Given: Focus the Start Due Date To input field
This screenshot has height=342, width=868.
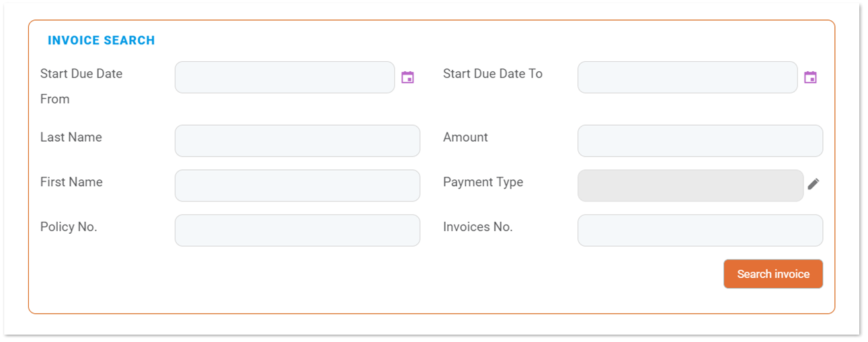Looking at the screenshot, I should pos(687,77).
